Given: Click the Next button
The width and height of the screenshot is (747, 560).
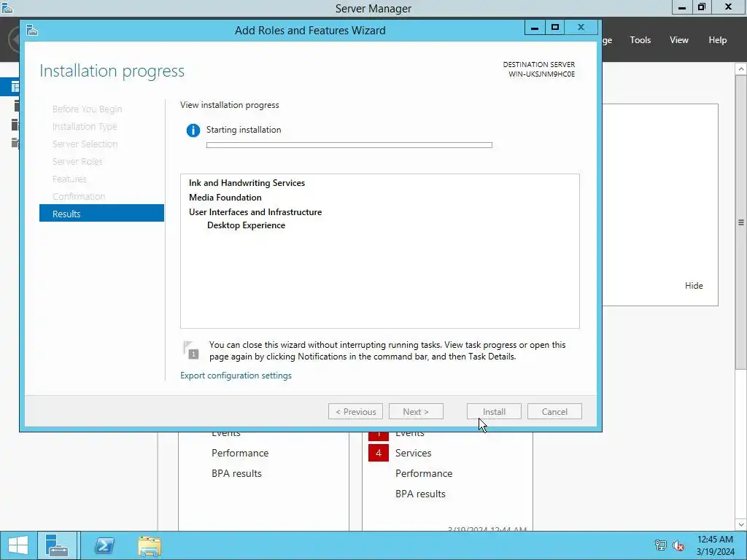Looking at the screenshot, I should click(x=416, y=411).
